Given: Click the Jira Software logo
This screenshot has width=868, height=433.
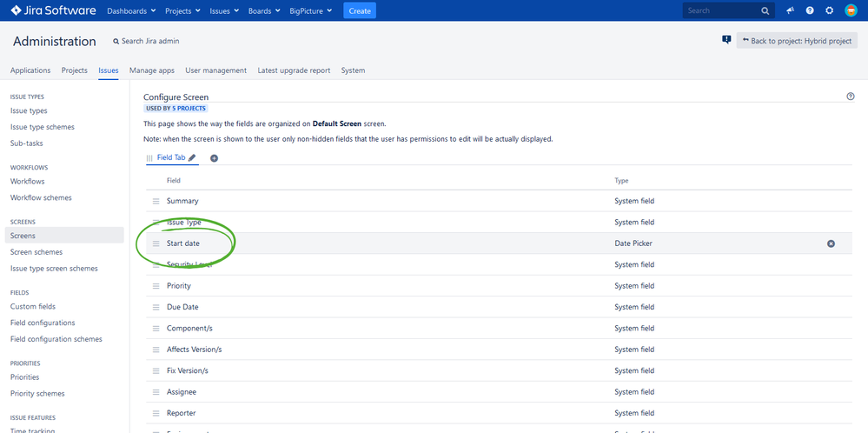Looking at the screenshot, I should coord(53,10).
